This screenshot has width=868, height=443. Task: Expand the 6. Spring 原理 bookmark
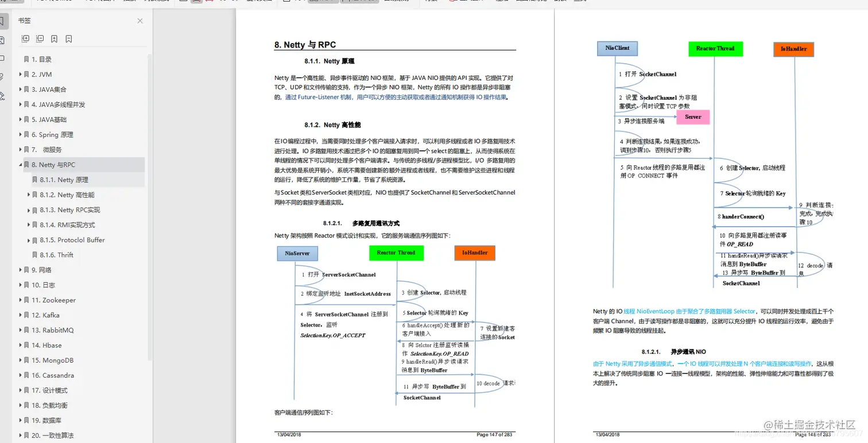(20, 134)
